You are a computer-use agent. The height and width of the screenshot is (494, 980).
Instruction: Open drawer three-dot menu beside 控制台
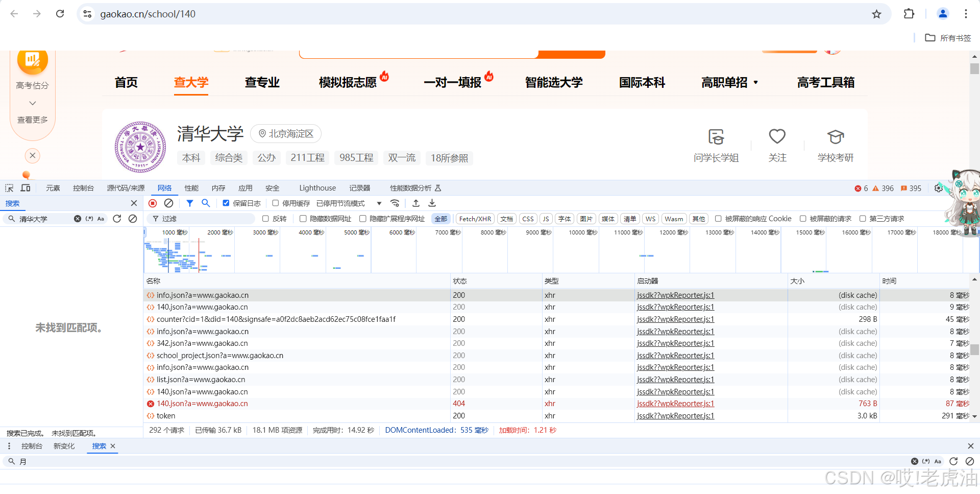click(x=9, y=446)
